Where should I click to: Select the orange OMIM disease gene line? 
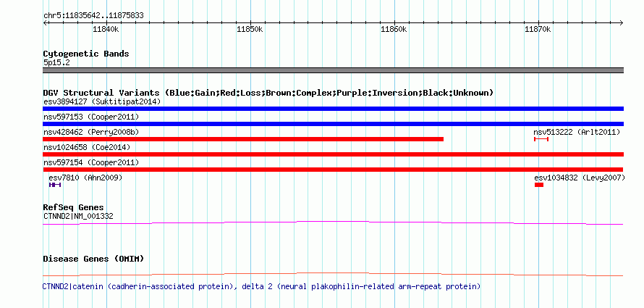click(x=333, y=274)
